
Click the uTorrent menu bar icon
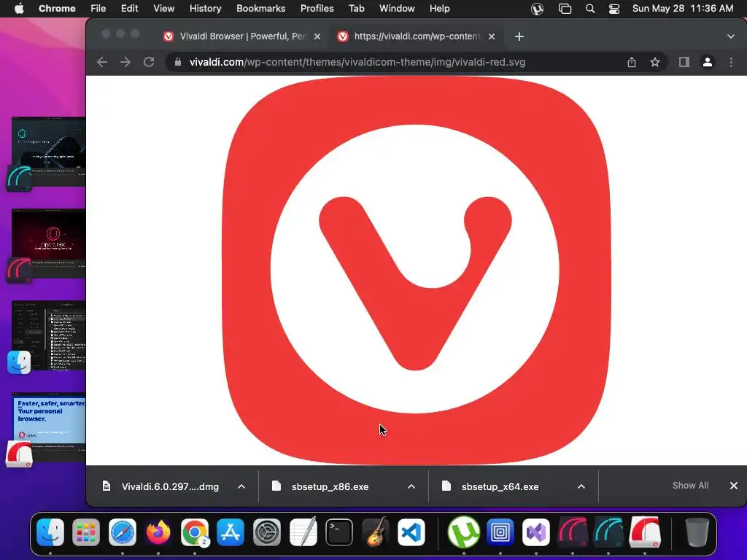click(538, 9)
